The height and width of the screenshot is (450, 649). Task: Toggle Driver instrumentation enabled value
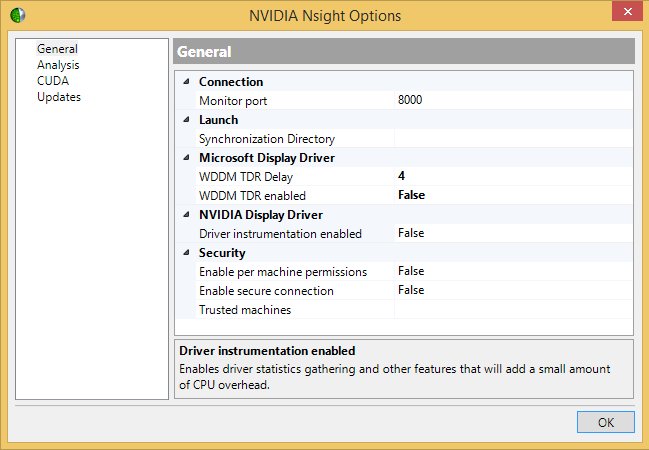click(512, 234)
